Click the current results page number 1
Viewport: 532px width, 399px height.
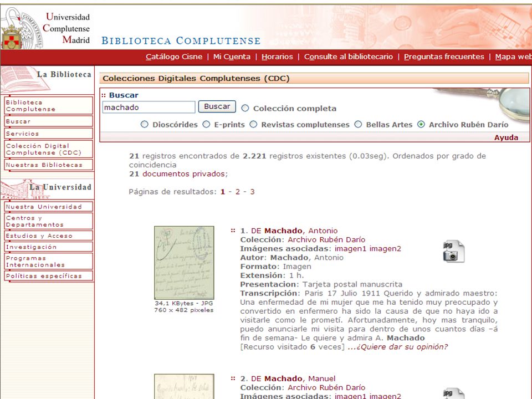coord(223,192)
